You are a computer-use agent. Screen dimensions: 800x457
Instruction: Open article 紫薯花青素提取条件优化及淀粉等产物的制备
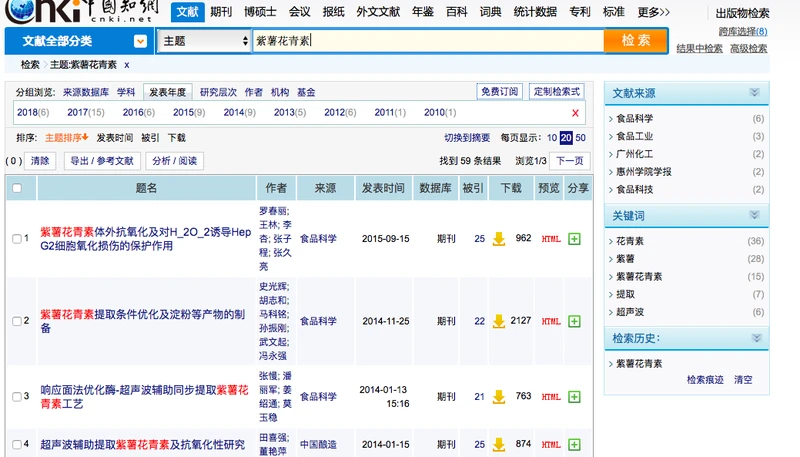(x=142, y=321)
